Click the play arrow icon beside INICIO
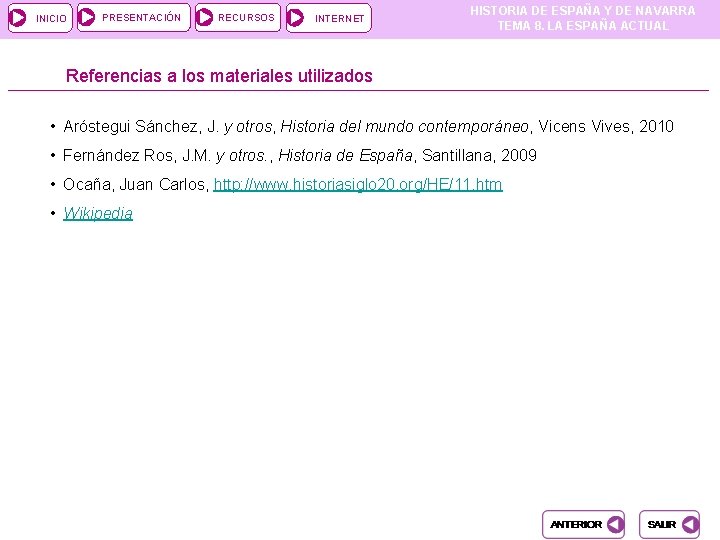 click(18, 18)
